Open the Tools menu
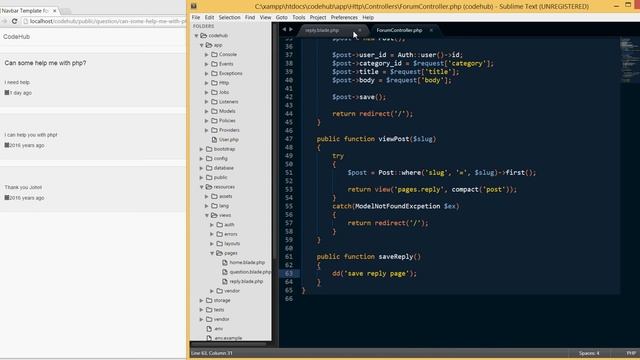Screen dimensions: 640x360 [x=298, y=18]
